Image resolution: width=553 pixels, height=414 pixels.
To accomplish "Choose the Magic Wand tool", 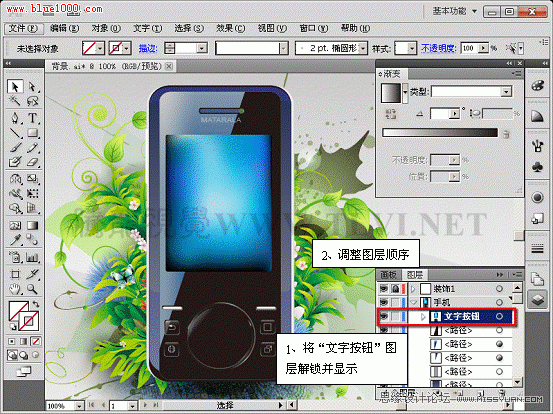I will pyautogui.click(x=15, y=101).
